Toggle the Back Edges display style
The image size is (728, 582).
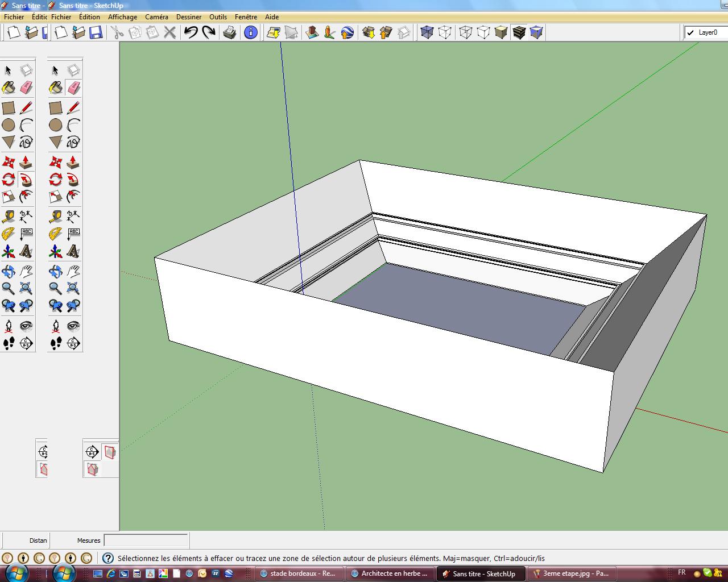pyautogui.click(x=445, y=32)
